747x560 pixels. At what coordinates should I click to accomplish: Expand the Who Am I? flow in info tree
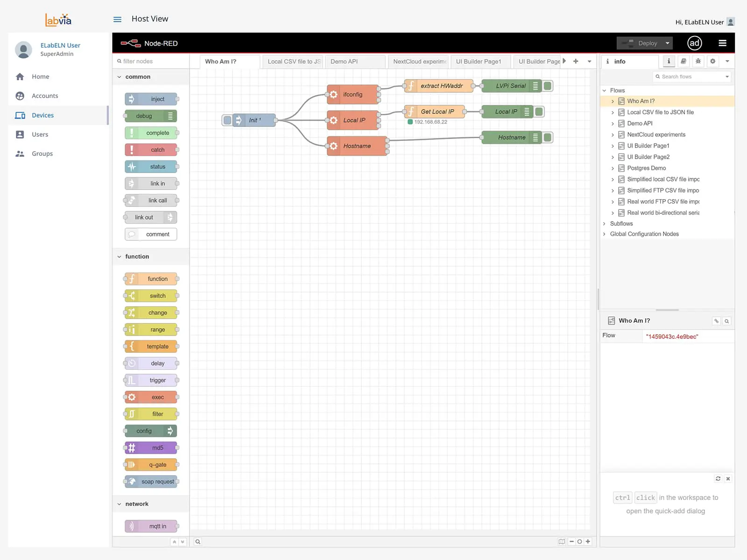pos(613,101)
